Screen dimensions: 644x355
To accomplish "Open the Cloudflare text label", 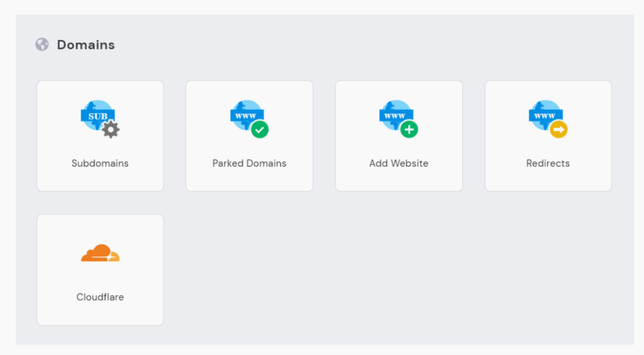I will tap(100, 297).
